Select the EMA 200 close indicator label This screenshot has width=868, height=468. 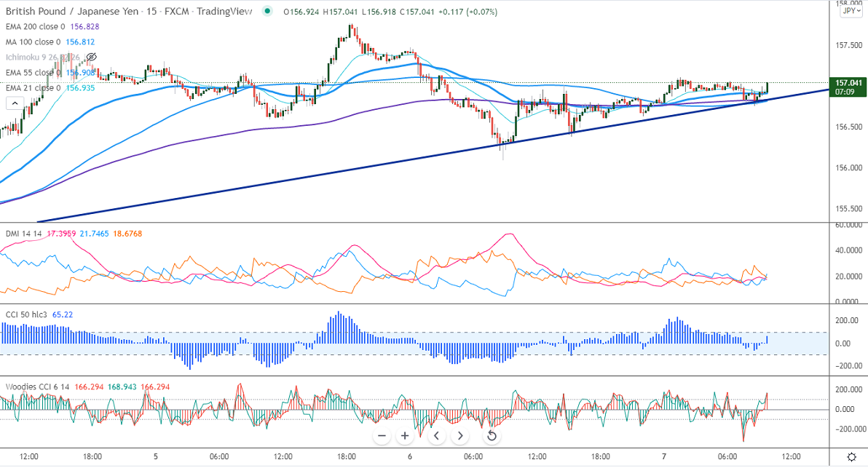point(36,26)
